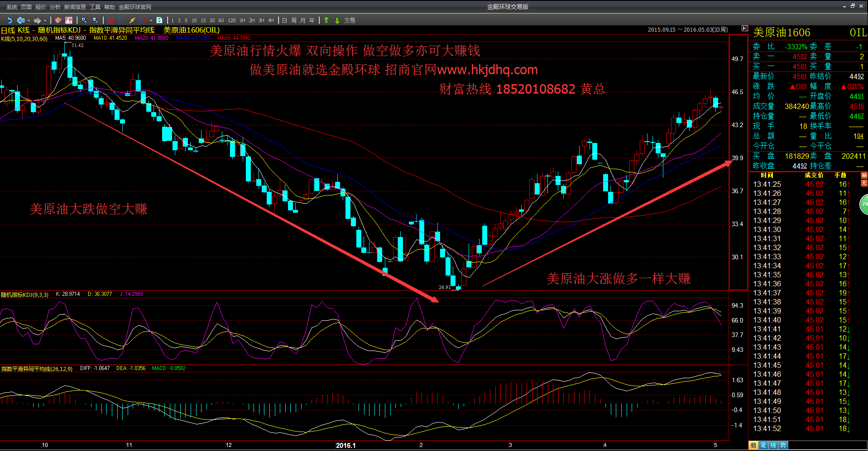868x451 pixels.
Task: Select the K-line candlestick chart icon
Action: tap(142, 20)
